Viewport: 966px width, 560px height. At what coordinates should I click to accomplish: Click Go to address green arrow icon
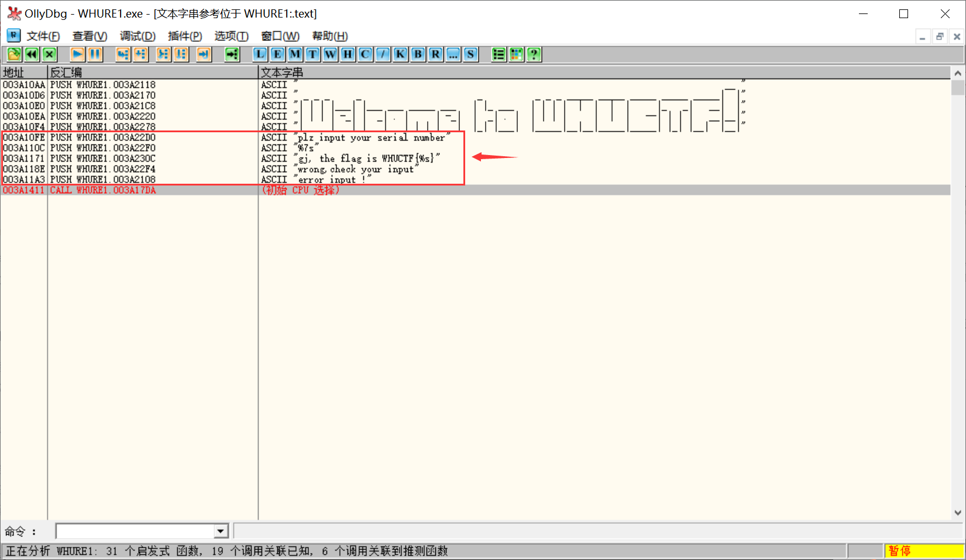(232, 54)
